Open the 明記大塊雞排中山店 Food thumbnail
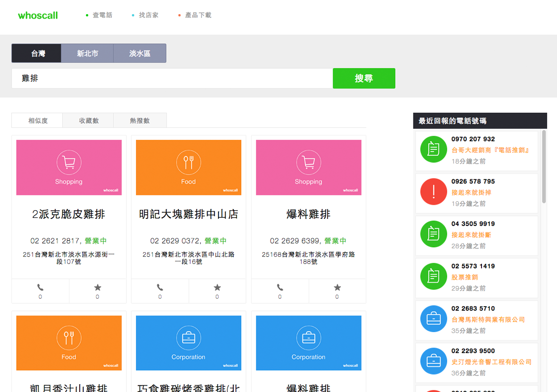The width and height of the screenshot is (557, 392). tap(189, 167)
